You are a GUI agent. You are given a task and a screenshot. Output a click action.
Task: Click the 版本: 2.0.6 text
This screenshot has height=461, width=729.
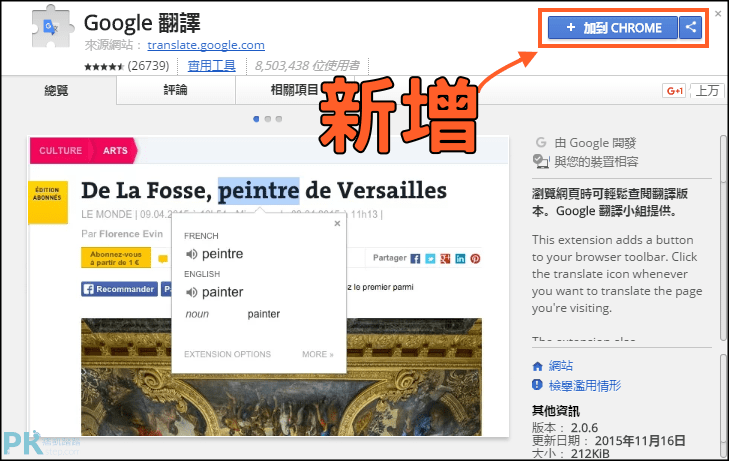[x=565, y=428]
